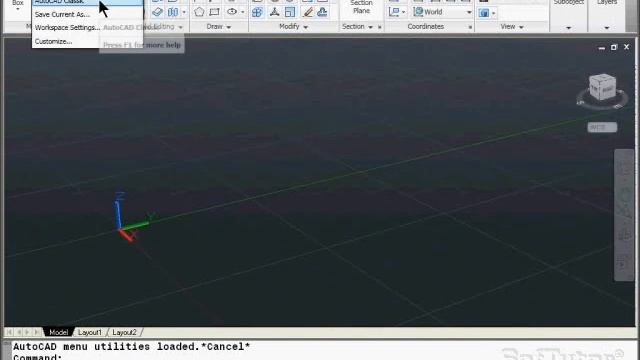Open the Layers panel dropdown arrow
This screenshot has width=640, height=360.
(607, 28)
